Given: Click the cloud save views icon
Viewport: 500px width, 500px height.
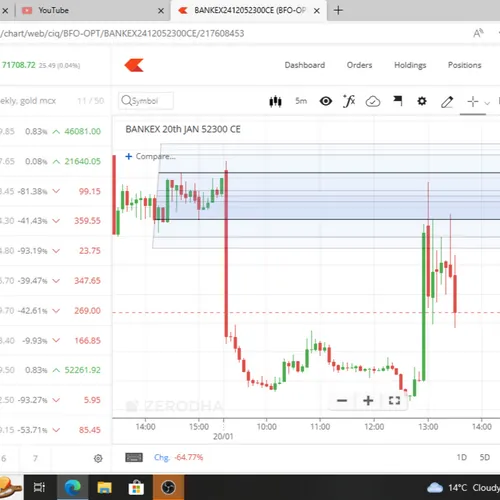Looking at the screenshot, I should point(373,101).
